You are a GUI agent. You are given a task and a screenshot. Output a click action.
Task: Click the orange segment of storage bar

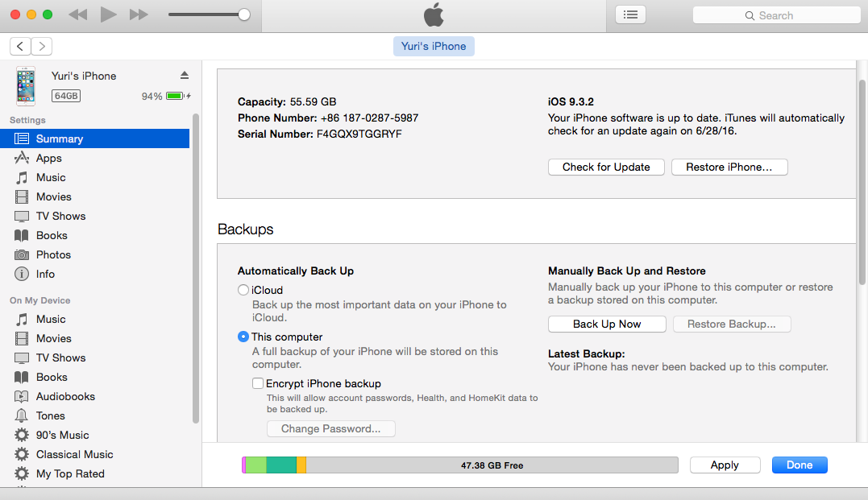301,465
